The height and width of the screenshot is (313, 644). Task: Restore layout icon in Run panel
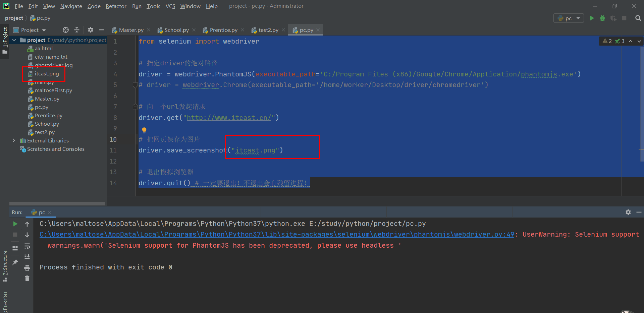point(15,248)
